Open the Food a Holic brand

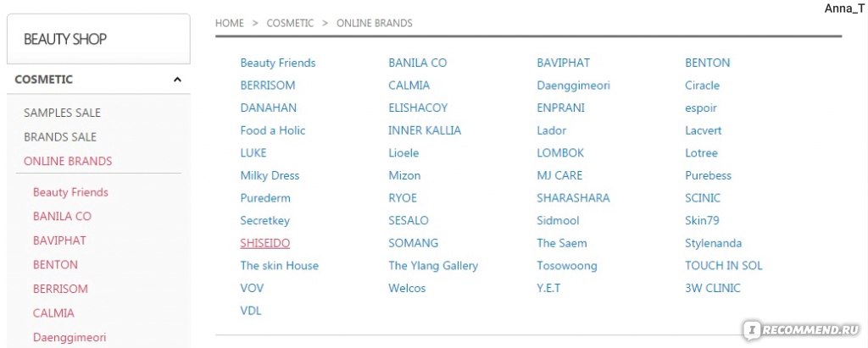[272, 130]
